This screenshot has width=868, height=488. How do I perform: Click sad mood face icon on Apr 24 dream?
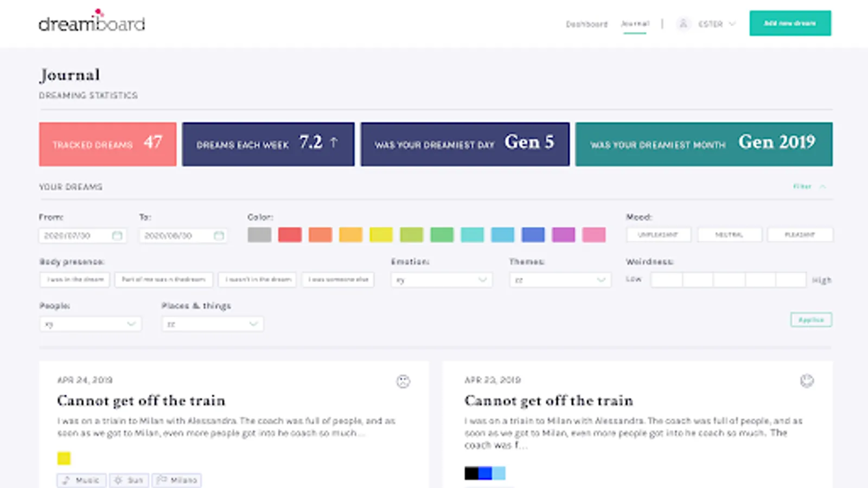[x=403, y=381]
